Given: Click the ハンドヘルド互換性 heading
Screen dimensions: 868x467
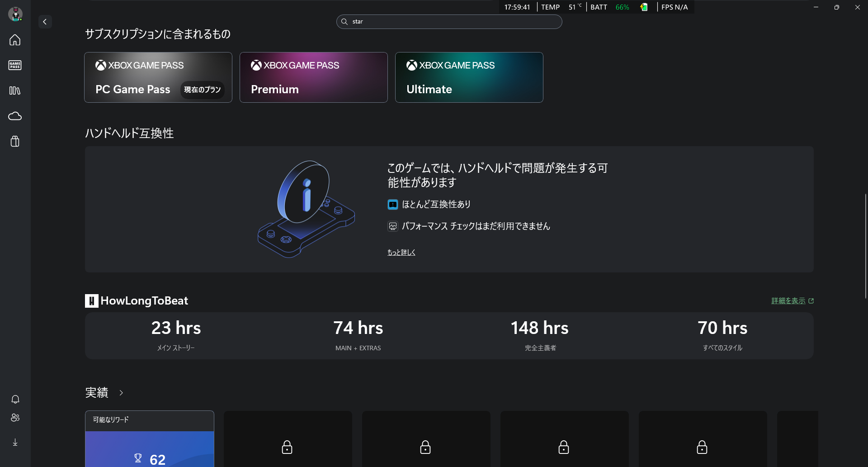Looking at the screenshot, I should pos(129,133).
